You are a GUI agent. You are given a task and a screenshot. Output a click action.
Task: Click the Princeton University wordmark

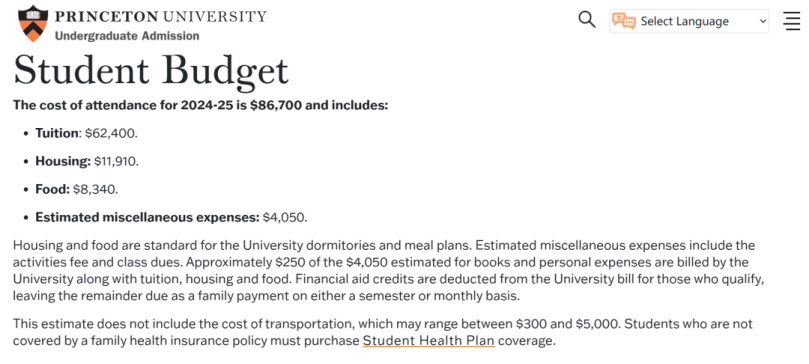pos(160,16)
